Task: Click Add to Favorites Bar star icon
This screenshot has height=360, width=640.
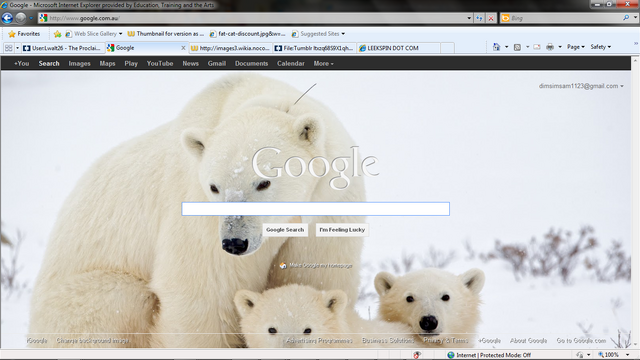Action: tap(58, 34)
